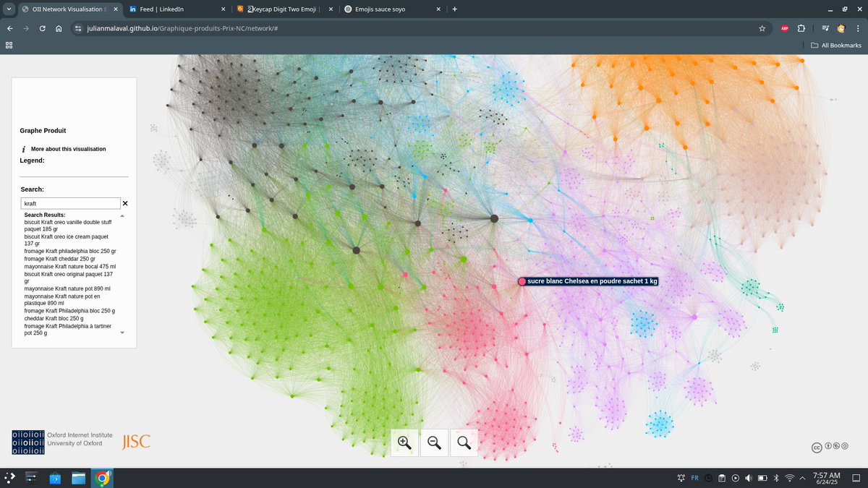Open the Oxford Internet Institute logo
868x488 pixels.
point(62,442)
